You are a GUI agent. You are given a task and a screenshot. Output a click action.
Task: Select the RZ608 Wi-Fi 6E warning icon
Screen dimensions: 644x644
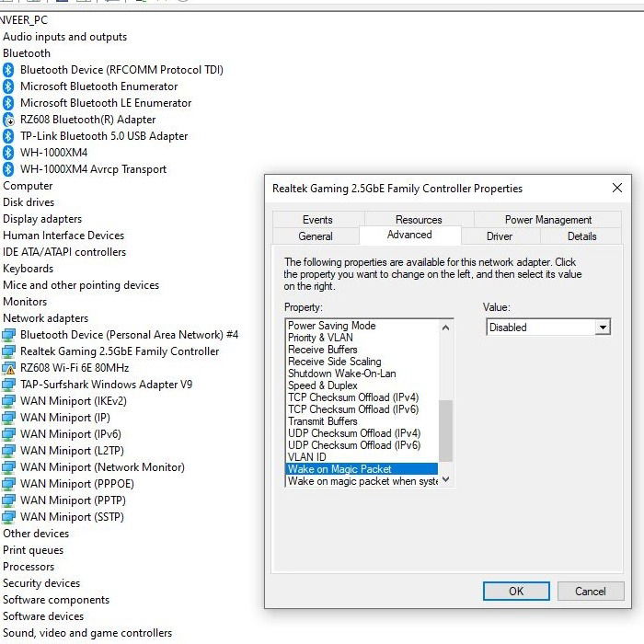(8, 368)
